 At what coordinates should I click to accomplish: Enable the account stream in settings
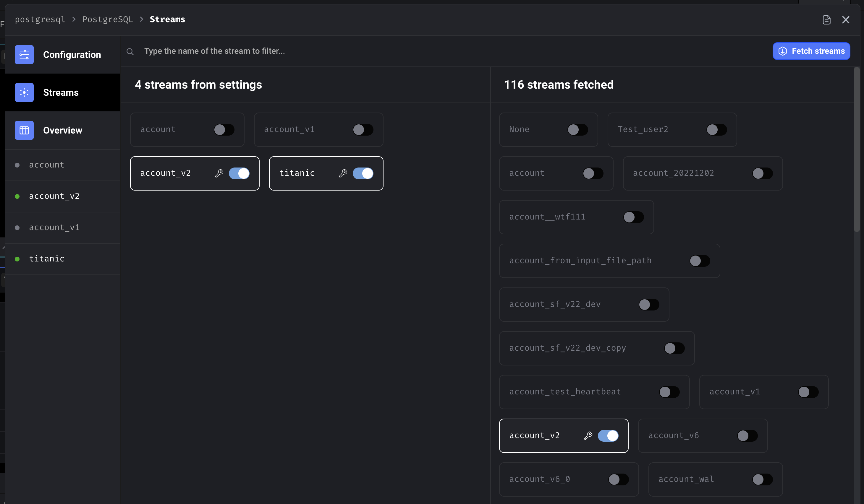[224, 129]
